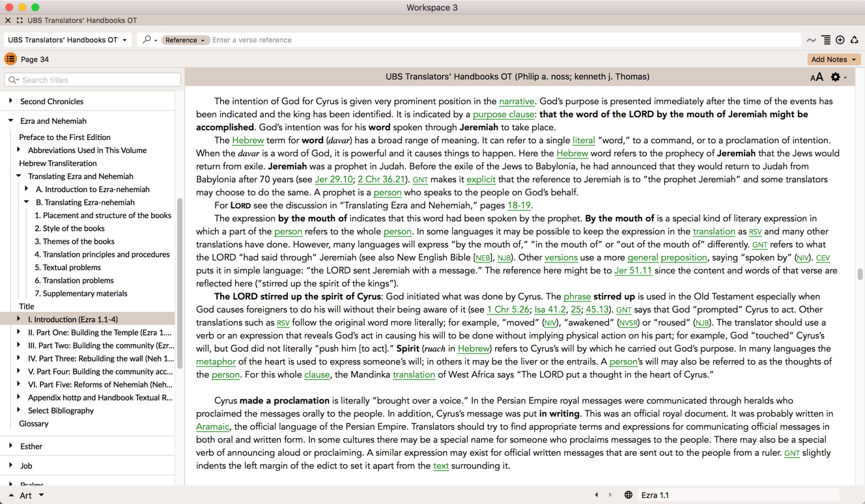Open the Jer 51.11 verse link
The height and width of the screenshot is (504, 865).
pos(633,271)
